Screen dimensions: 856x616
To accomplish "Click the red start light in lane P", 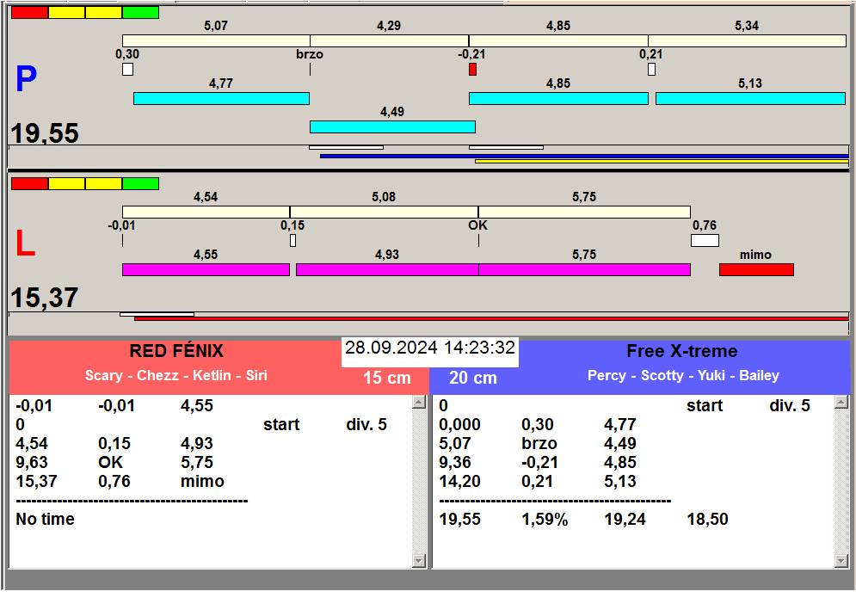I will (29, 13).
